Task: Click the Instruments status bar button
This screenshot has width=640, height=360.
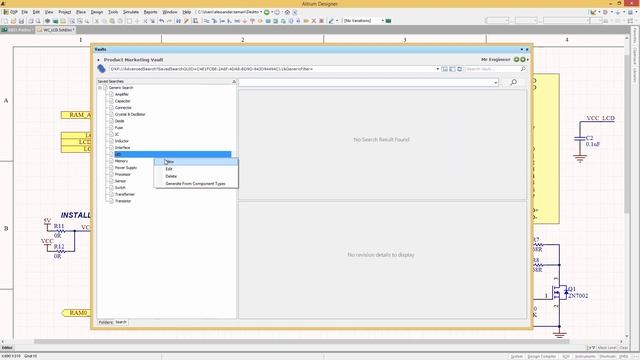Action: click(x=585, y=357)
